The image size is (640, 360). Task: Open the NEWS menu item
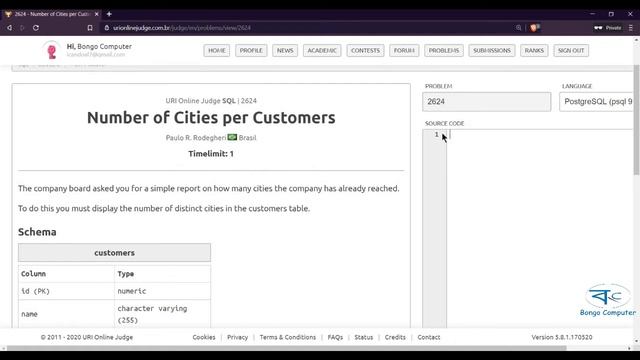click(x=285, y=51)
